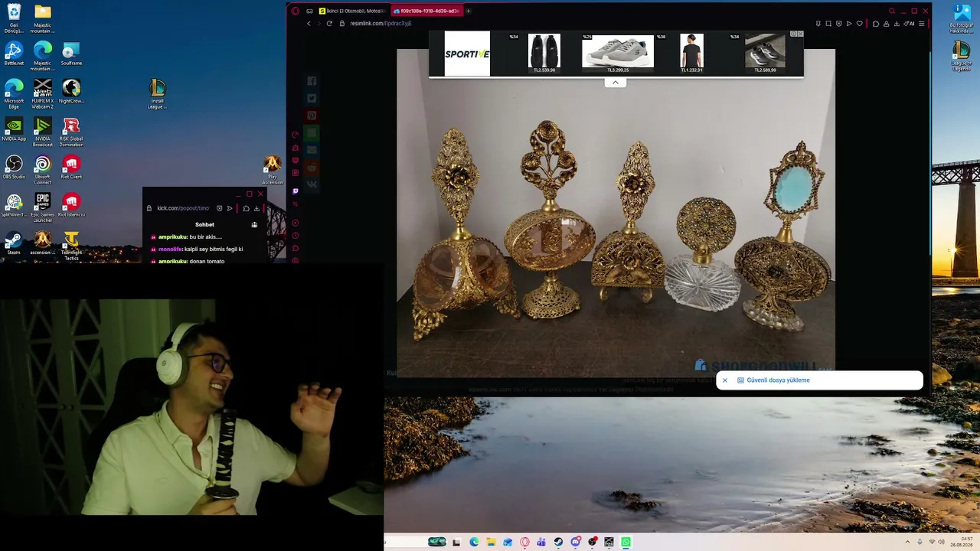Go back in Opera browser

point(309,24)
